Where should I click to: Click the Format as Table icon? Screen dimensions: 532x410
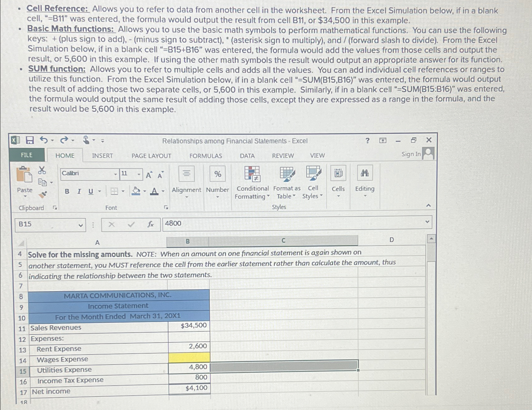pos(287,174)
